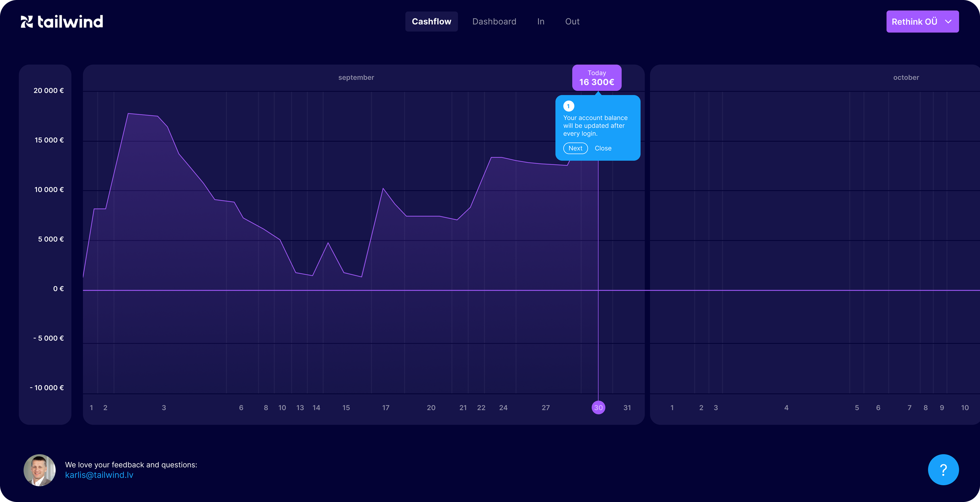Switch to the Dashboard tab
The height and width of the screenshot is (502, 980).
494,22
